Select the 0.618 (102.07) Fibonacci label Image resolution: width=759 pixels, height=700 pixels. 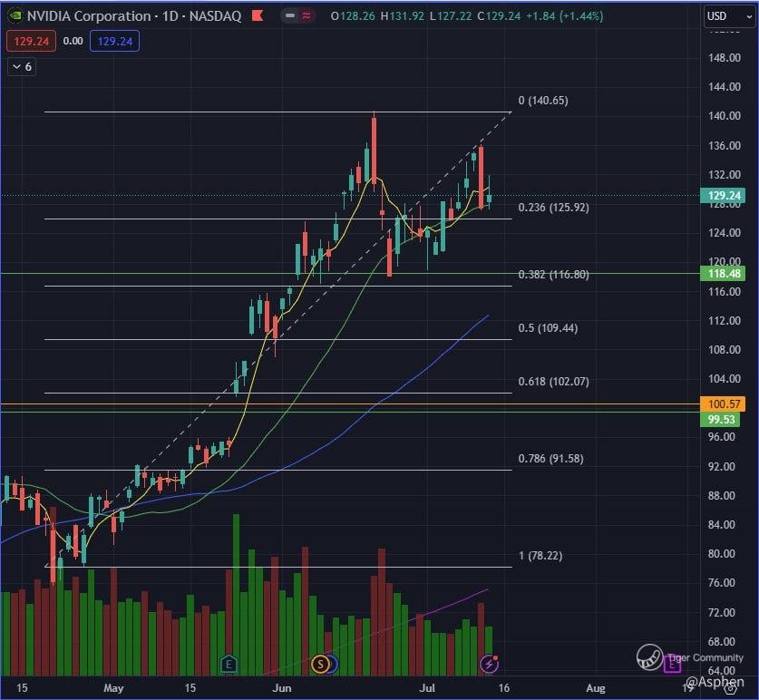[x=554, y=382]
